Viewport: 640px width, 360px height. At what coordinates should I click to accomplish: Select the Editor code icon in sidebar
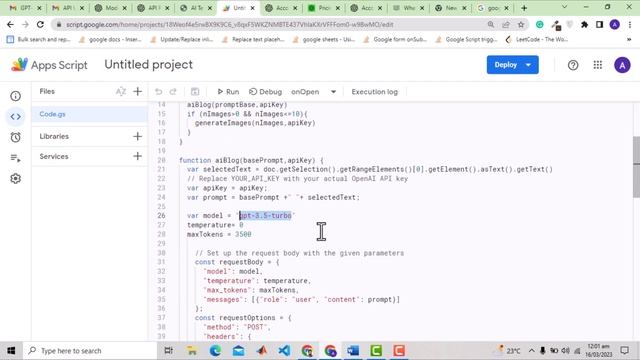(16, 117)
